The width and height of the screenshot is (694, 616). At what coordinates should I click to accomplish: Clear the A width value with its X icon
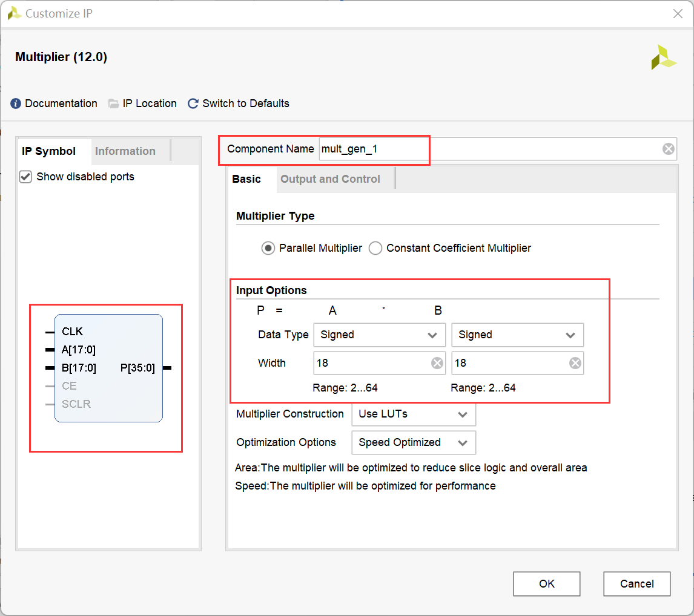coord(437,363)
